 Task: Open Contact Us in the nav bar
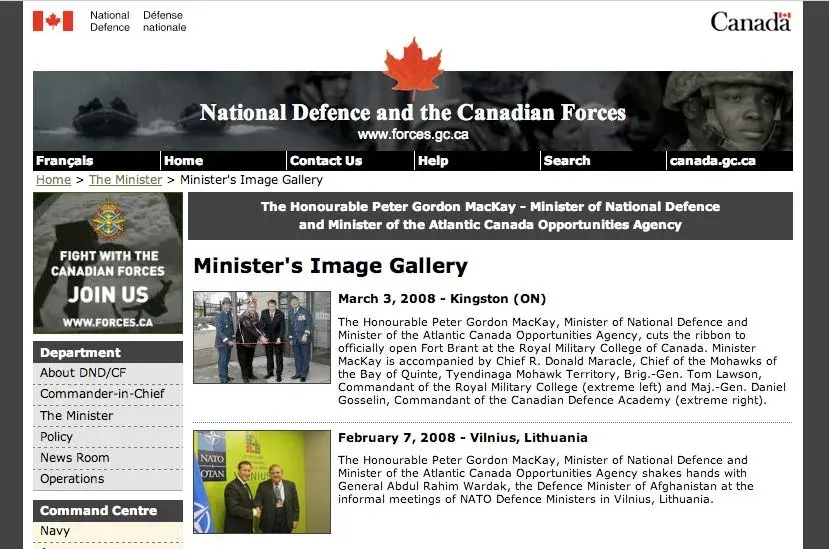tap(326, 161)
